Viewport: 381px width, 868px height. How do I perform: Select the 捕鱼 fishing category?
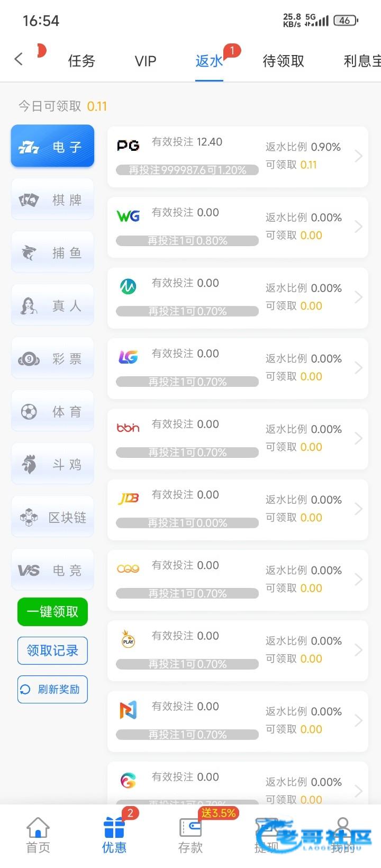pos(52,252)
